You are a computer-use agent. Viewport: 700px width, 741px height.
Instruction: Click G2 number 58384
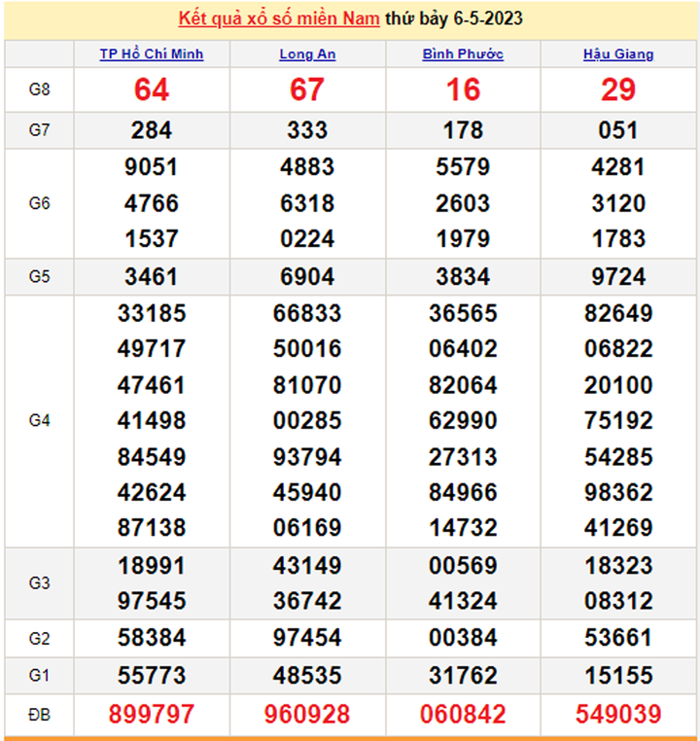[152, 638]
